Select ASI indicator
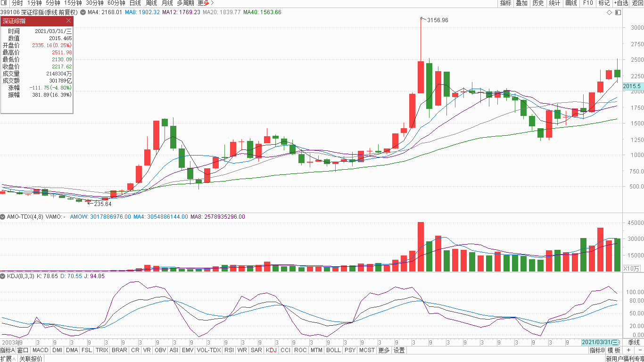The width and height of the screenshot is (644, 362). coord(174,350)
